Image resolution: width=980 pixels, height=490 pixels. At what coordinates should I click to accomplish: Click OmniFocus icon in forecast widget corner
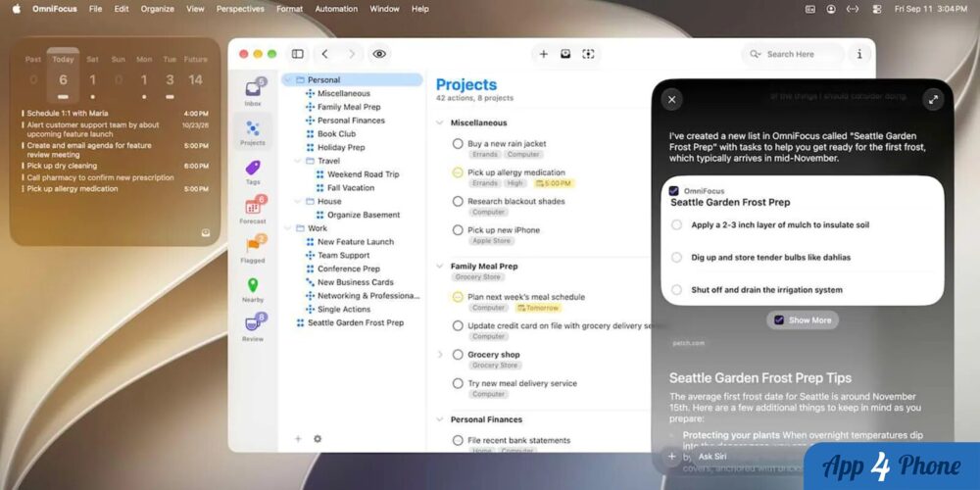tap(206, 232)
